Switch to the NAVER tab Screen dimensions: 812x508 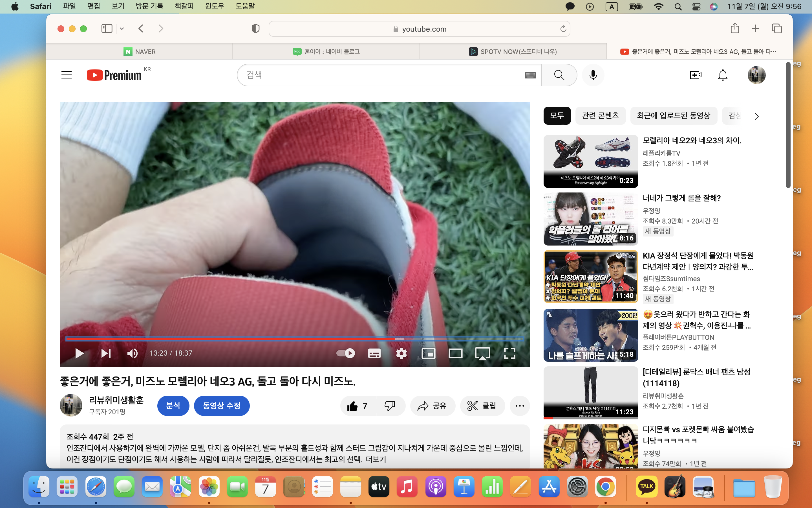click(x=139, y=51)
